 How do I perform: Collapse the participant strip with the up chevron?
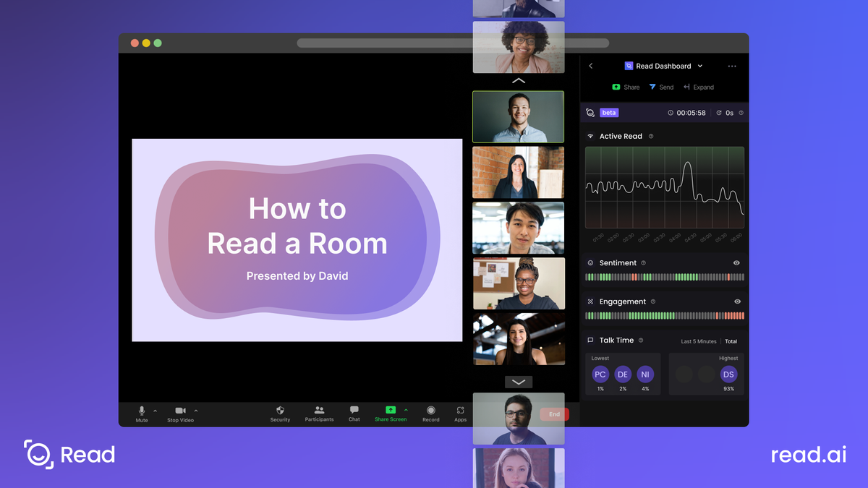point(518,81)
